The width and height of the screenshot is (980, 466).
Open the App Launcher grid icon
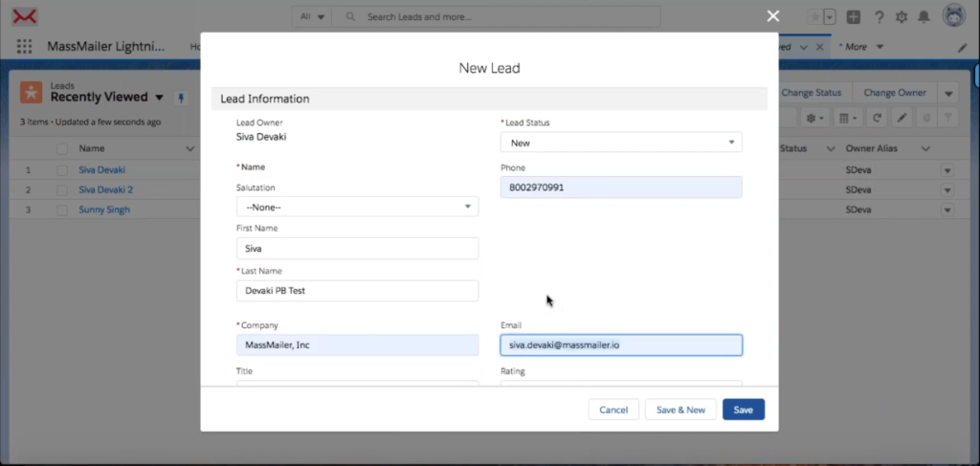[x=24, y=47]
